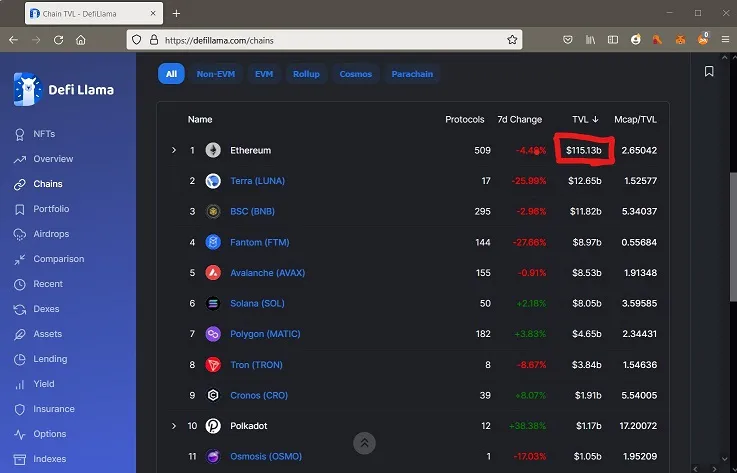Open the Tron (TRON) chain link
This screenshot has height=473, width=737.
pyautogui.click(x=256, y=365)
